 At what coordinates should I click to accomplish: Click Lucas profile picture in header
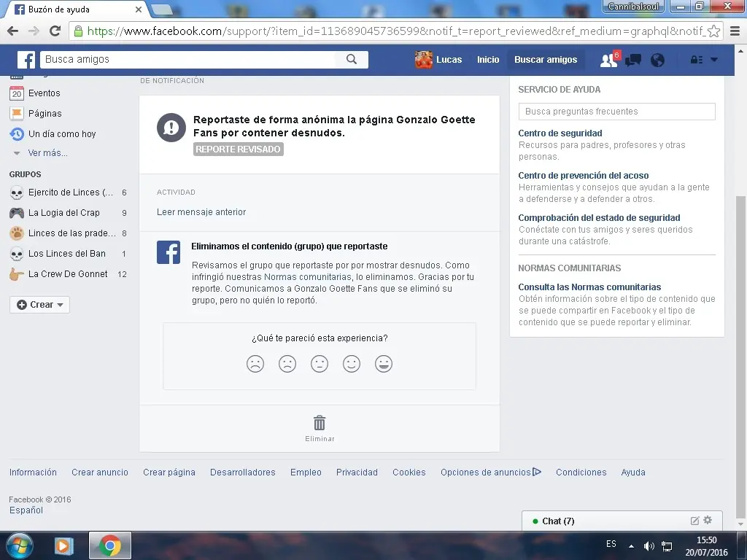tap(423, 60)
